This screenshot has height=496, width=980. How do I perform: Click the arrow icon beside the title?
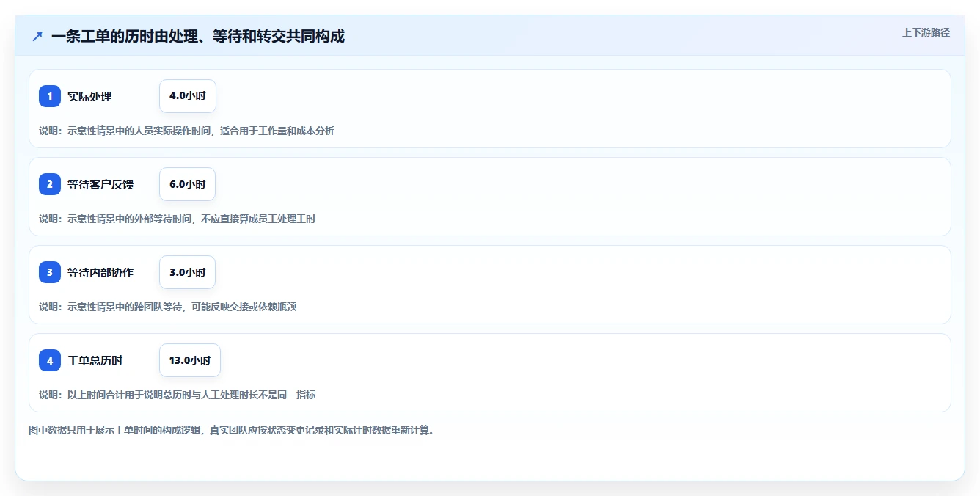pos(37,36)
